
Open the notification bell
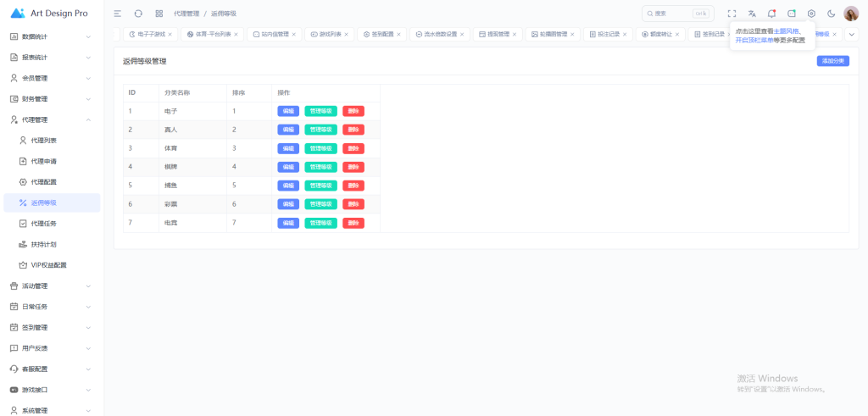771,14
